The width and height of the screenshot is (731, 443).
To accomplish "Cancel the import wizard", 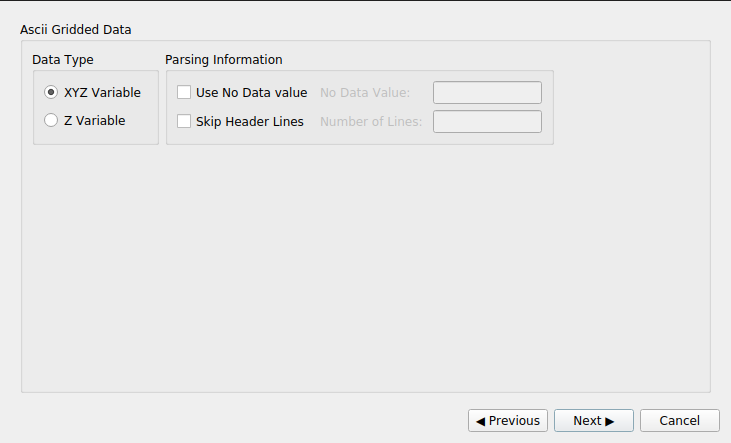I will tap(679, 421).
